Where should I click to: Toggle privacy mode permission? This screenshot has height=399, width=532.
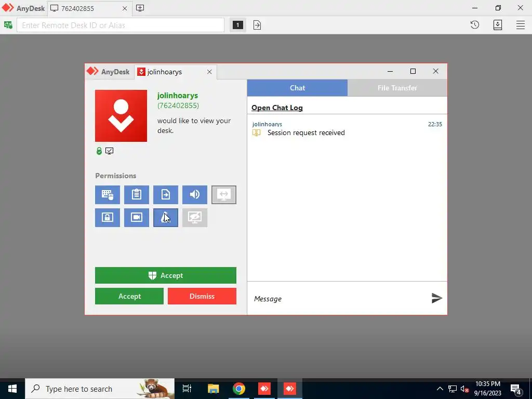[195, 218]
